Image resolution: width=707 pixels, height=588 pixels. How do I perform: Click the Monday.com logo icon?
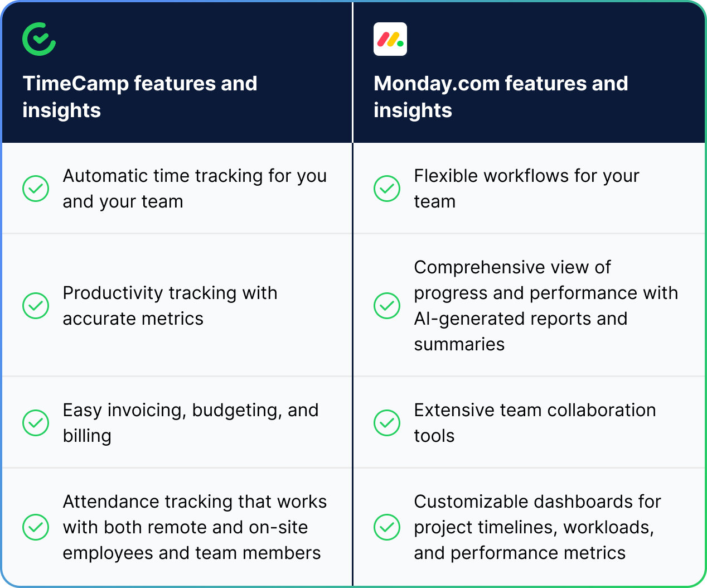pyautogui.click(x=390, y=39)
